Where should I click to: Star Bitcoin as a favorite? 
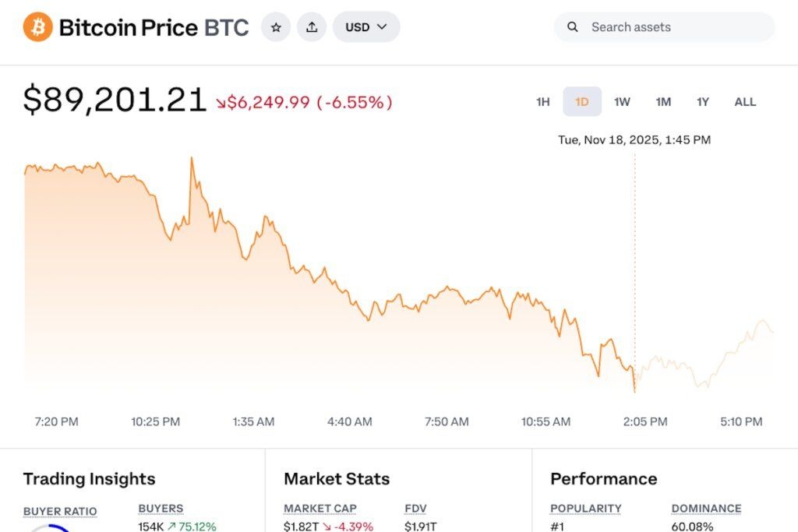tap(276, 27)
